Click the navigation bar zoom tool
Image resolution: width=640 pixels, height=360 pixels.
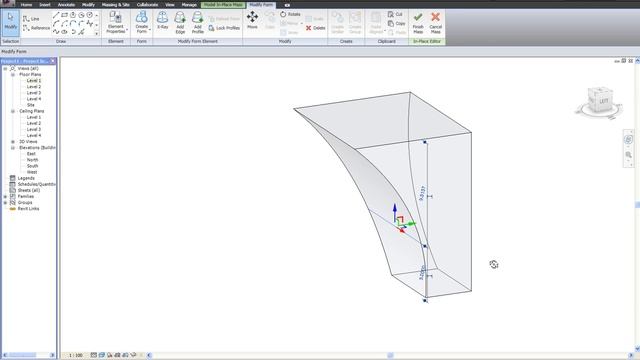coord(628,155)
